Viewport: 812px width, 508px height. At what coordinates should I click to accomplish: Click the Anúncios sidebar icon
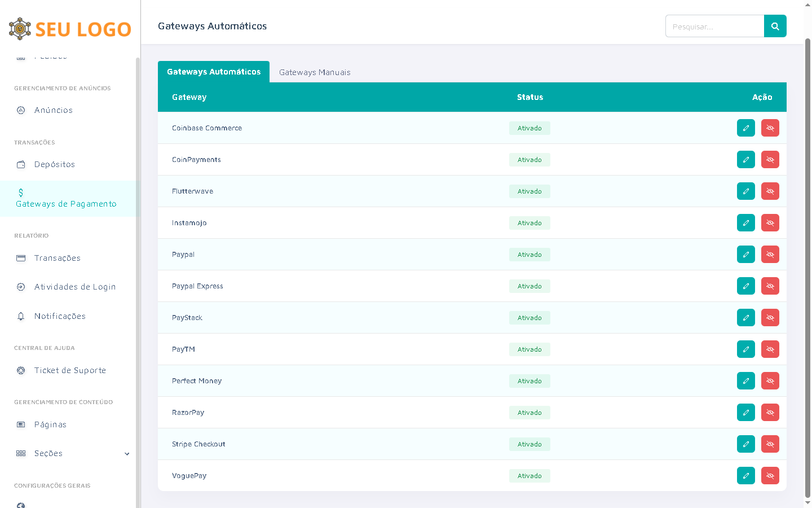(x=21, y=110)
